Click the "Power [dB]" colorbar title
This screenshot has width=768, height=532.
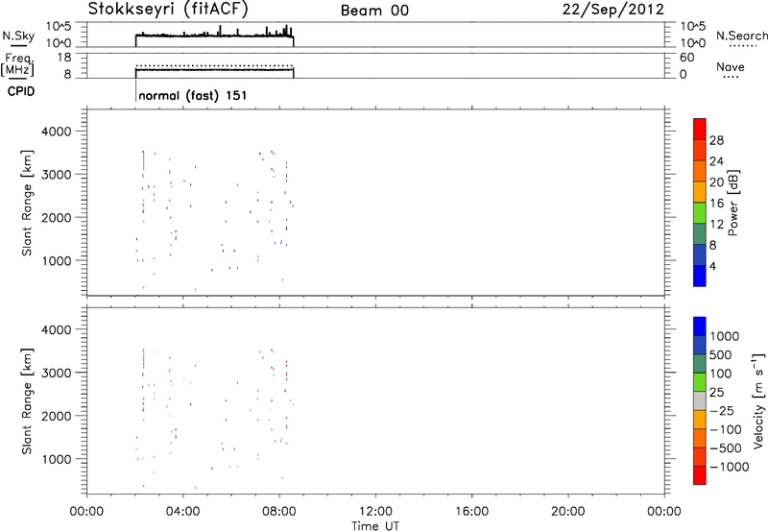tap(733, 203)
